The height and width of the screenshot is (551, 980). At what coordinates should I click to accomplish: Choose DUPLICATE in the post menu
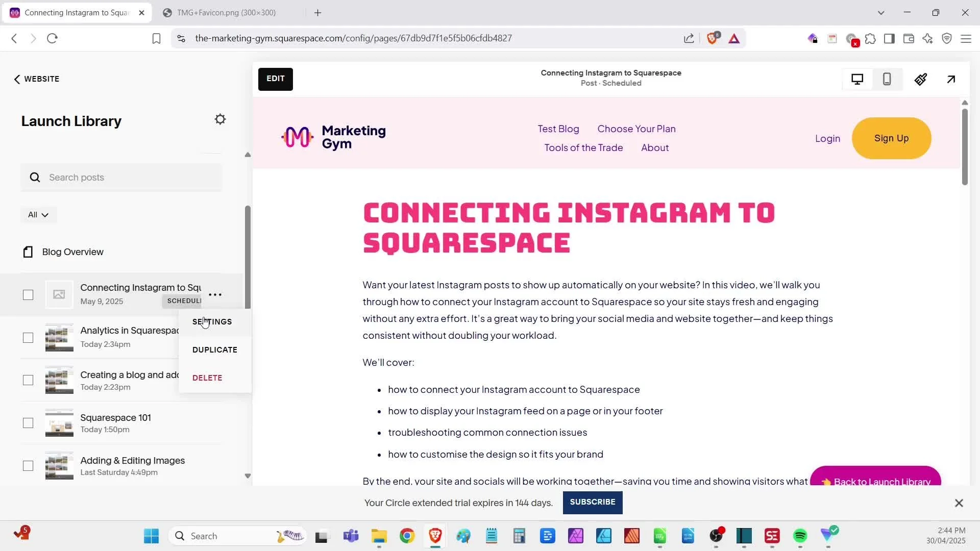(x=214, y=350)
